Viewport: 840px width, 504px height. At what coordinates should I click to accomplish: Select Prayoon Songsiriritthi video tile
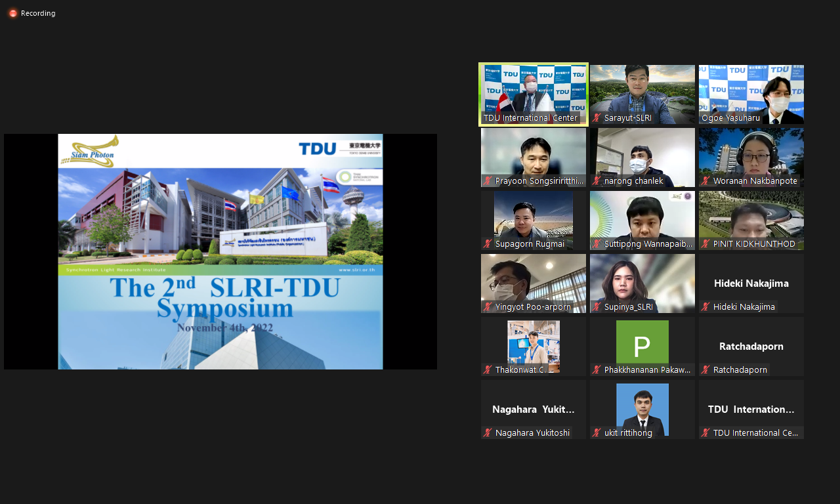(534, 157)
